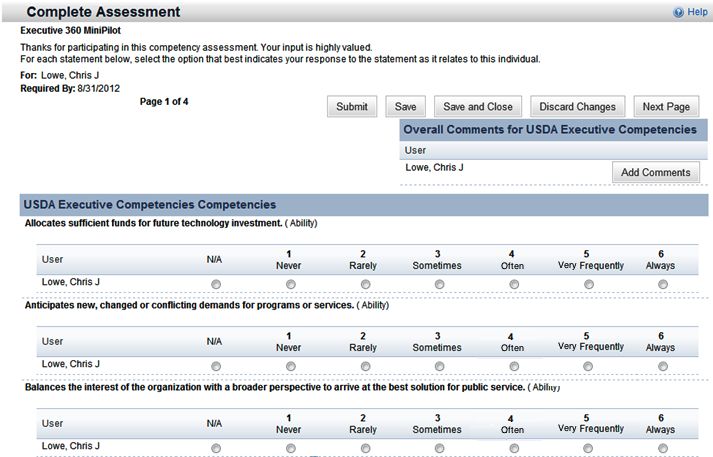Select 5 Very Frequently for 'Allocates sufficient funds'
Viewport: 713px width, 457px height.
coord(588,284)
